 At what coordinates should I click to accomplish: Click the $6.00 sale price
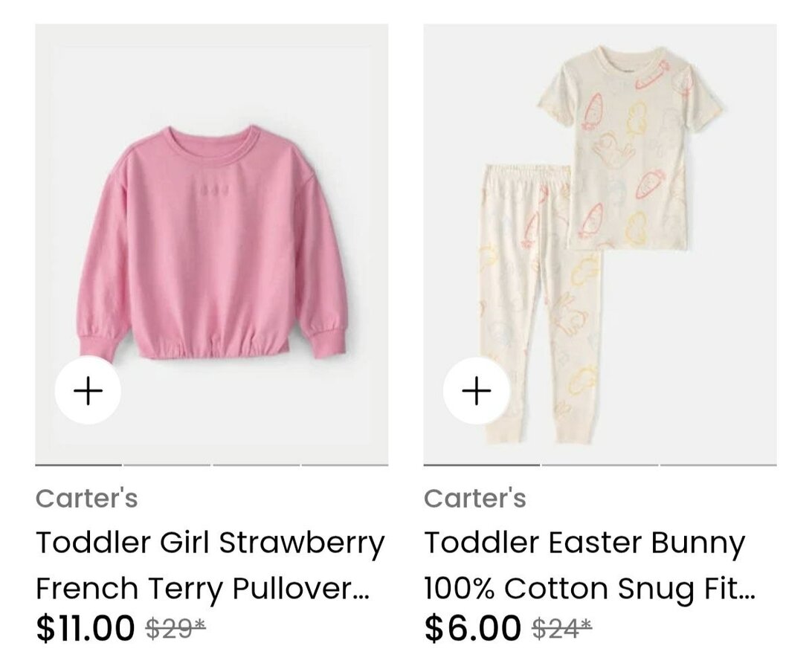473,627
